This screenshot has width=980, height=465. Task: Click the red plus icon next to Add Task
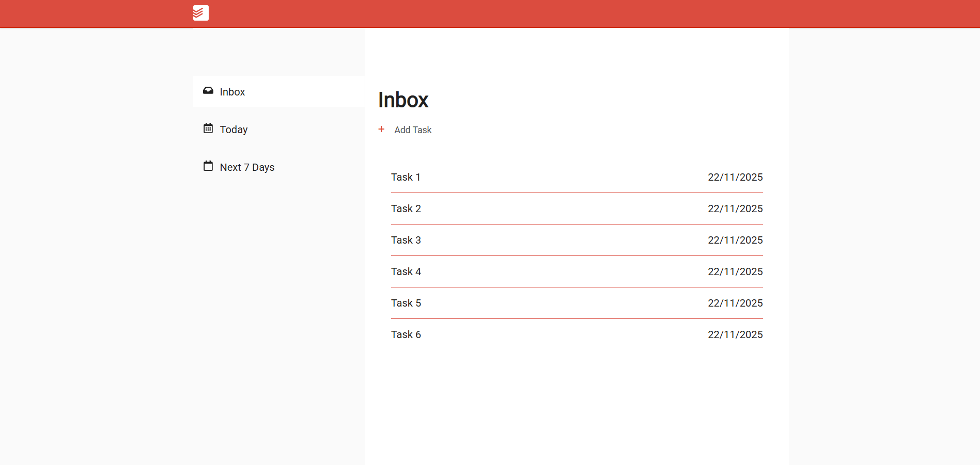(x=381, y=130)
